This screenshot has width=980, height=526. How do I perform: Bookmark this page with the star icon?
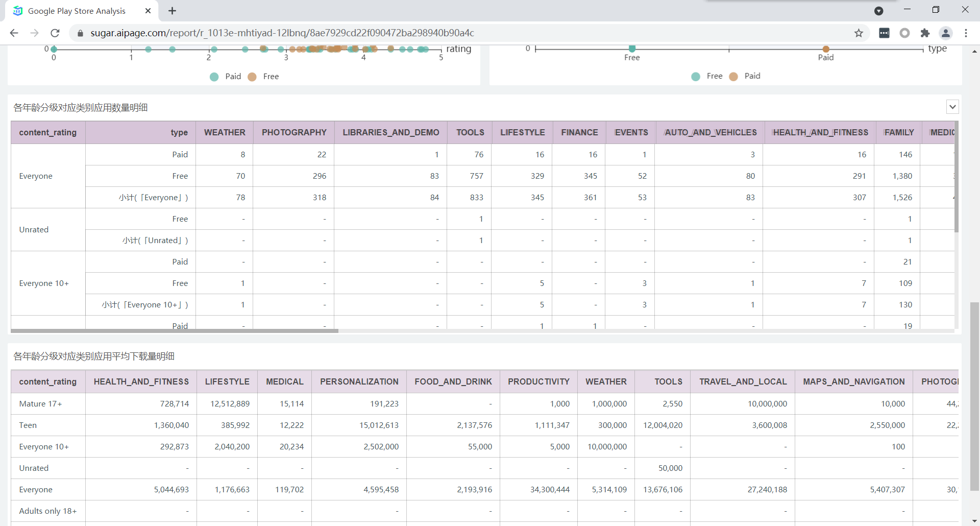coord(859,33)
